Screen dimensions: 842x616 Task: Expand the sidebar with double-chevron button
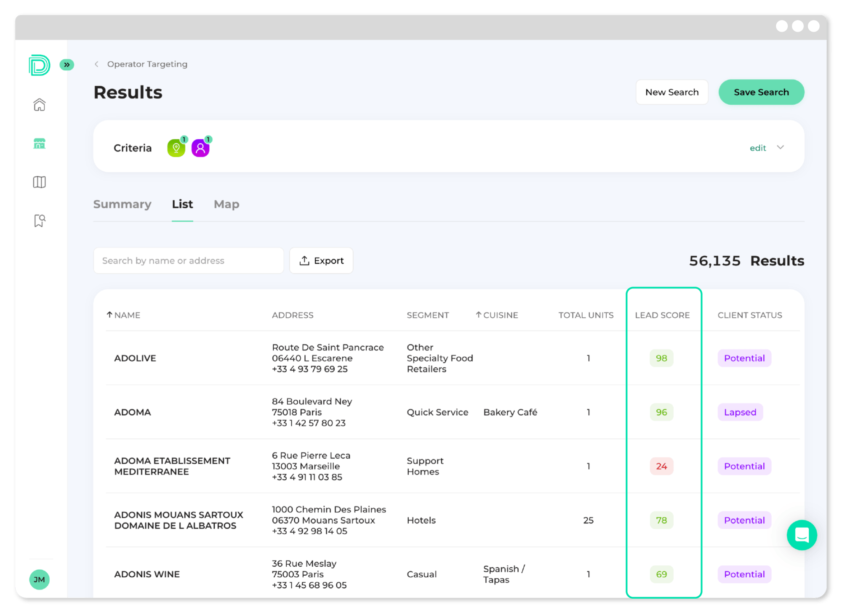click(67, 65)
